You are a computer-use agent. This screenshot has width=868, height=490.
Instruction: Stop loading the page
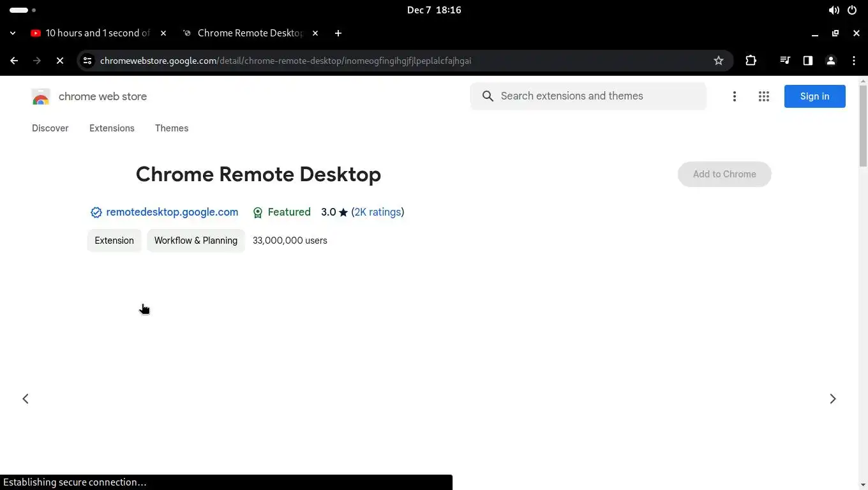[60, 61]
